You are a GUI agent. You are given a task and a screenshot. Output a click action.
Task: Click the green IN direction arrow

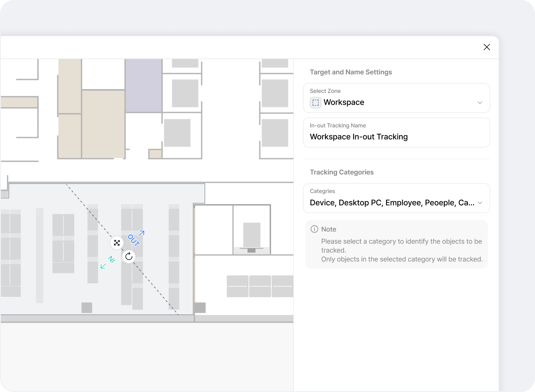point(103,266)
